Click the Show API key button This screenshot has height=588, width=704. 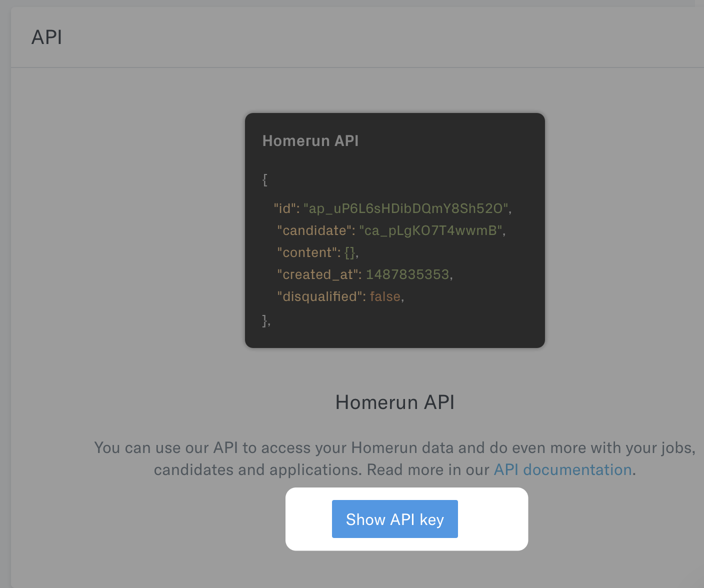coord(394,519)
